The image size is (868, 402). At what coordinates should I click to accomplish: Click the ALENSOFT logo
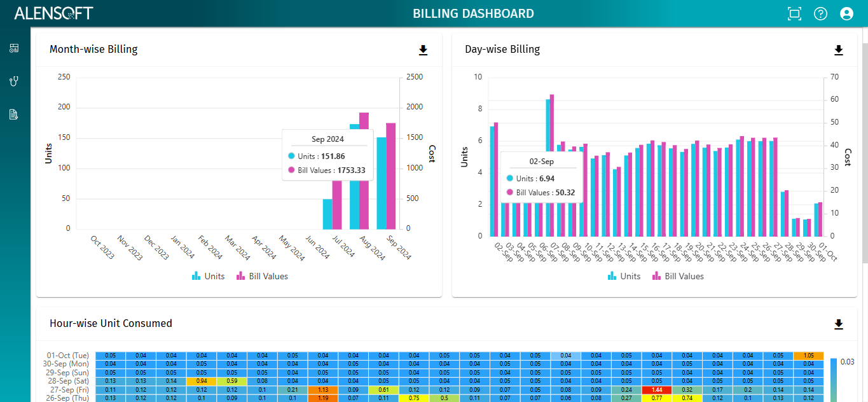coord(54,13)
